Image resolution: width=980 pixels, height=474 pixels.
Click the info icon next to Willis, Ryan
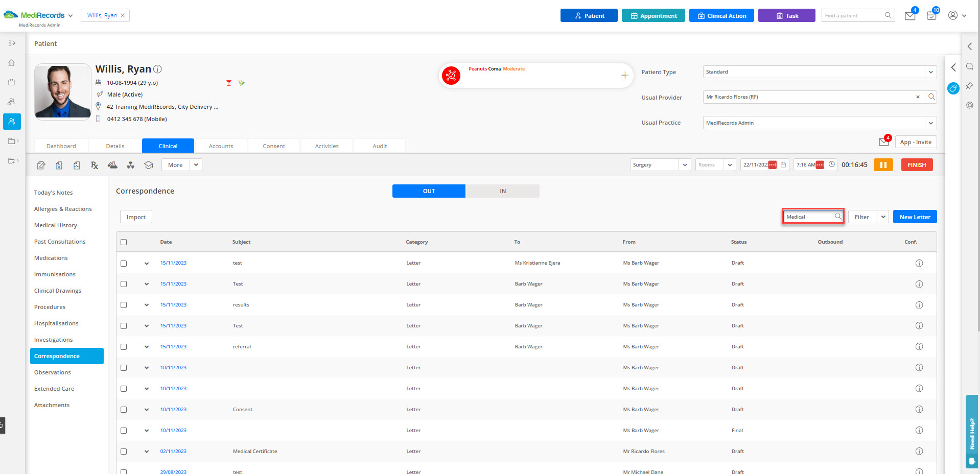coord(158,69)
